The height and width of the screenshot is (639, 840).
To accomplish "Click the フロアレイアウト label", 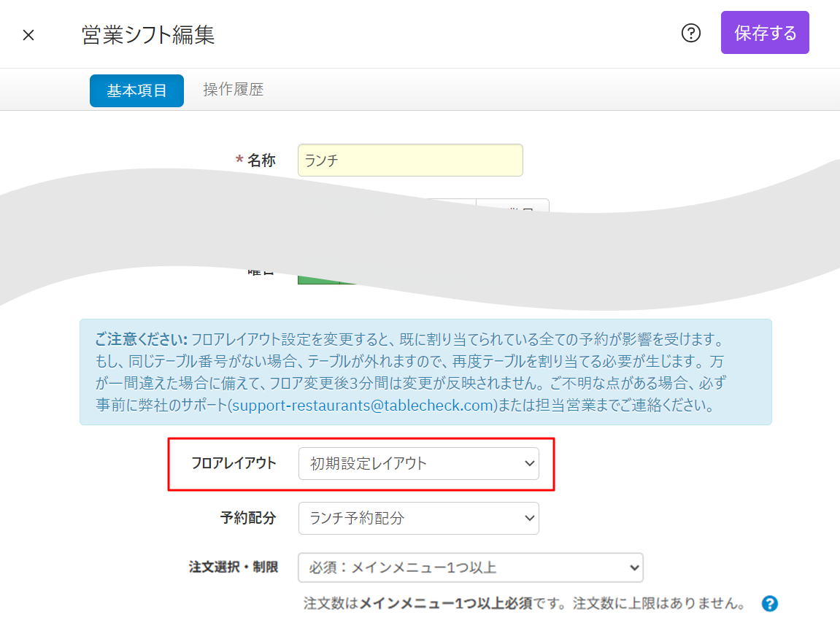I will 234,463.
